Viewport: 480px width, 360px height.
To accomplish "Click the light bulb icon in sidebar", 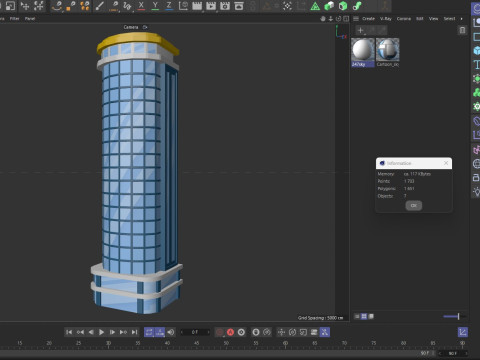I will coord(477,191).
